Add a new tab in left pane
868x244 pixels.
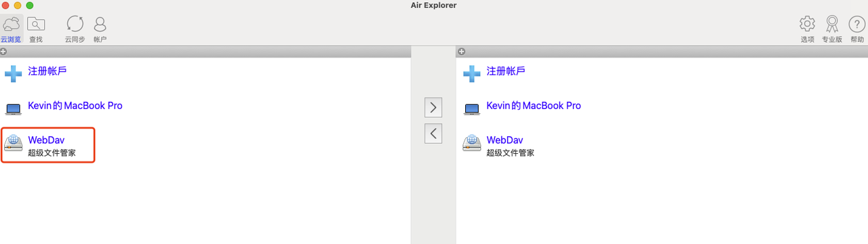pos(4,52)
